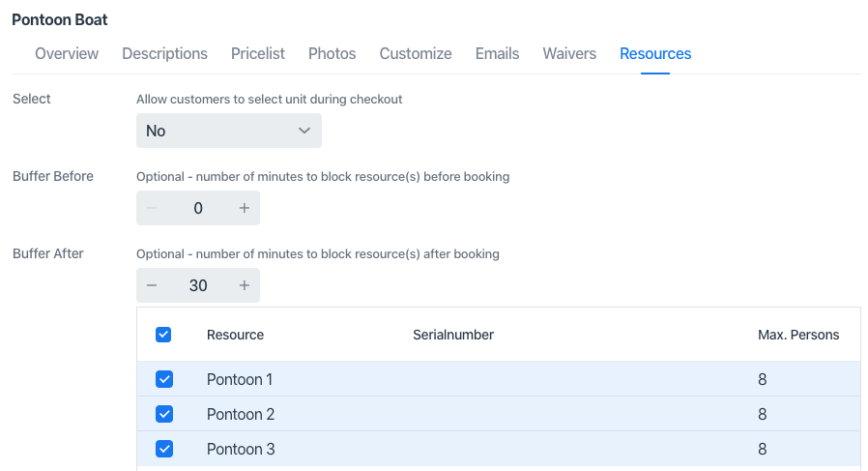Increase Buffer Before minutes with plus
This screenshot has height=471, width=868.
coord(245,208)
